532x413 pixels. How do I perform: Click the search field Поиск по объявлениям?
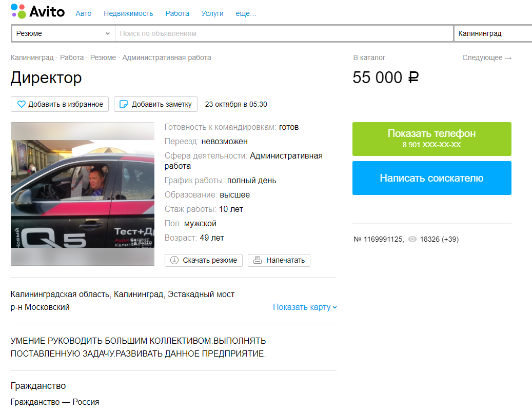[284, 33]
